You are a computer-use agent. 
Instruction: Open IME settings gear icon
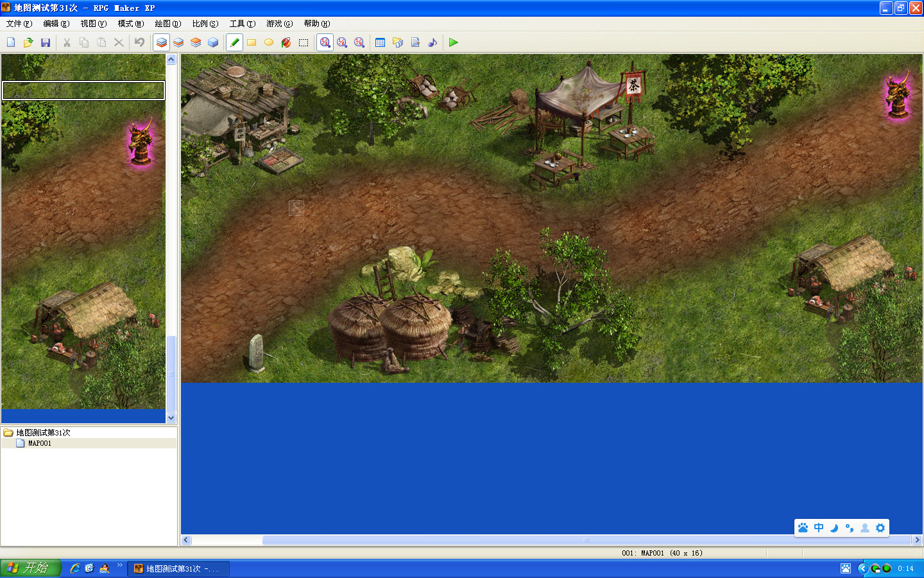coord(880,528)
